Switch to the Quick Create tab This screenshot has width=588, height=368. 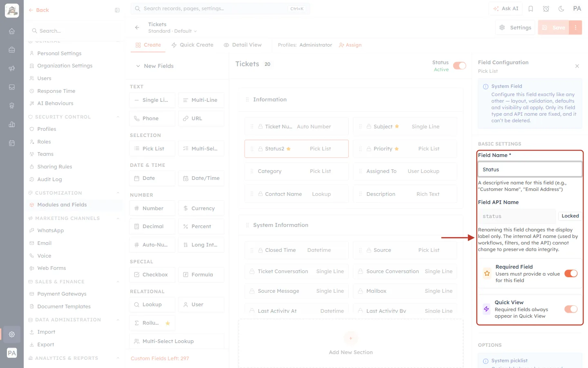(192, 45)
